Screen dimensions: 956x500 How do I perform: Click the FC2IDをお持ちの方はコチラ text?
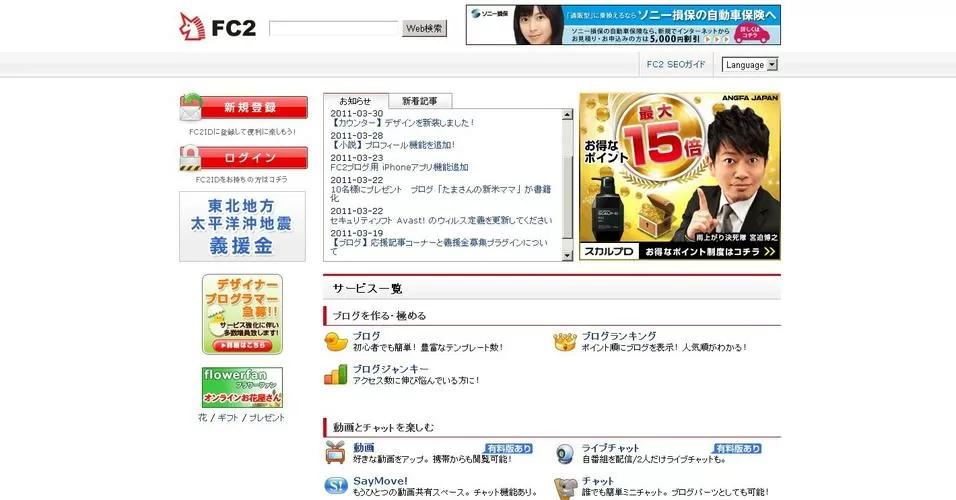(x=241, y=179)
